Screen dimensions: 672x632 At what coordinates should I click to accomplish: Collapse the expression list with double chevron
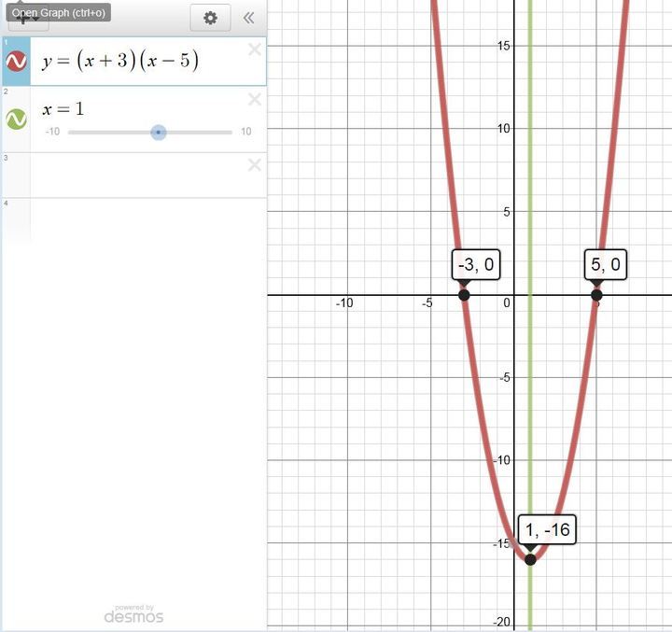tap(248, 18)
